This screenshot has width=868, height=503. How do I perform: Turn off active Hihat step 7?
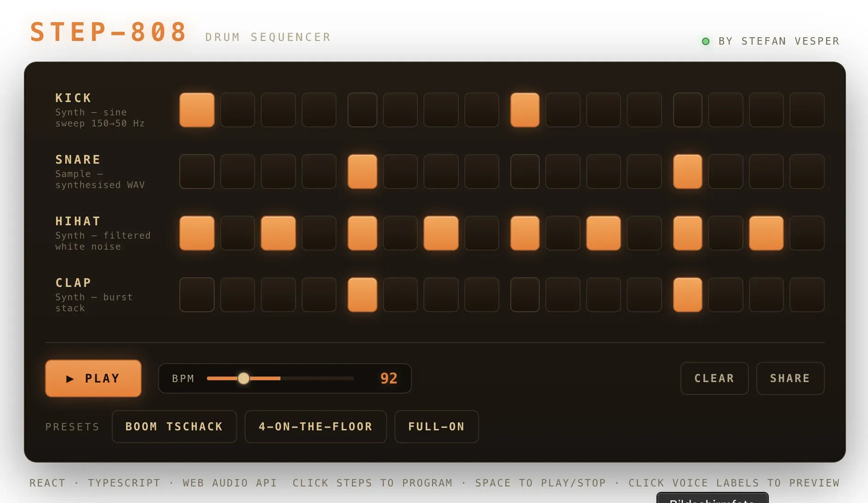coord(441,233)
